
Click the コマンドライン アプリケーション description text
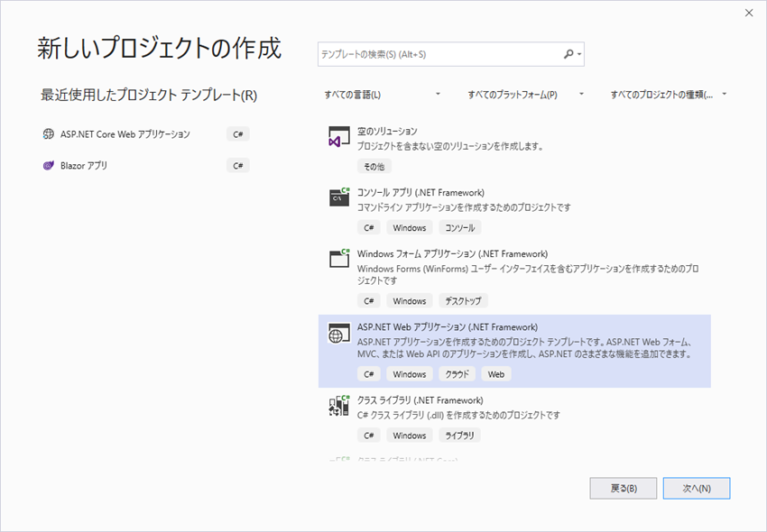[x=464, y=207]
